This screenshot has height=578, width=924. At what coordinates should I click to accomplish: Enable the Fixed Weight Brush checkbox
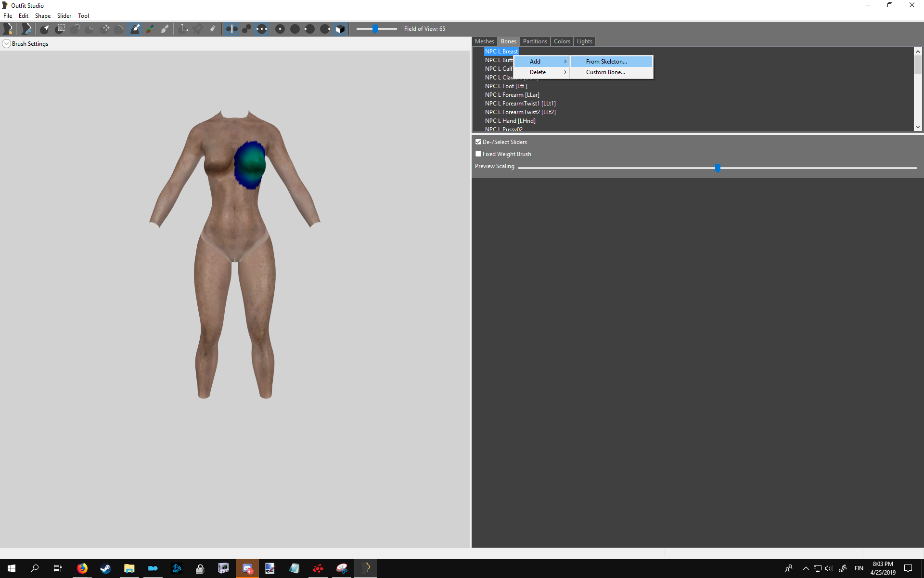pyautogui.click(x=478, y=154)
